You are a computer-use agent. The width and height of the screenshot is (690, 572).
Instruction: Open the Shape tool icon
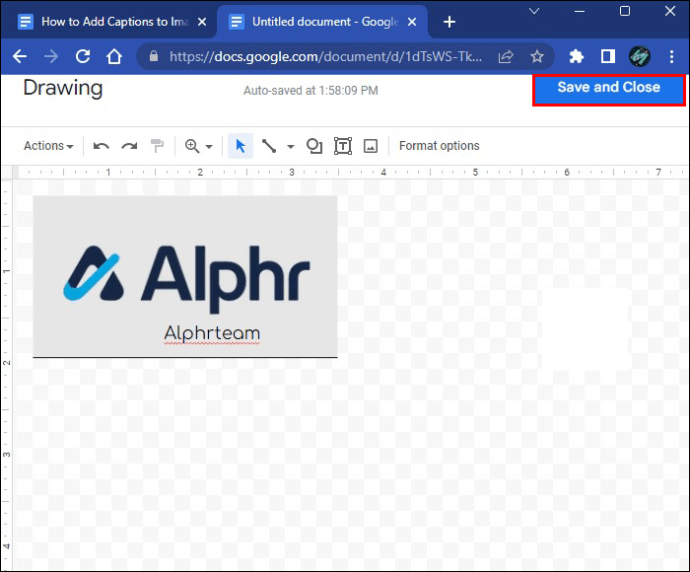click(x=314, y=146)
